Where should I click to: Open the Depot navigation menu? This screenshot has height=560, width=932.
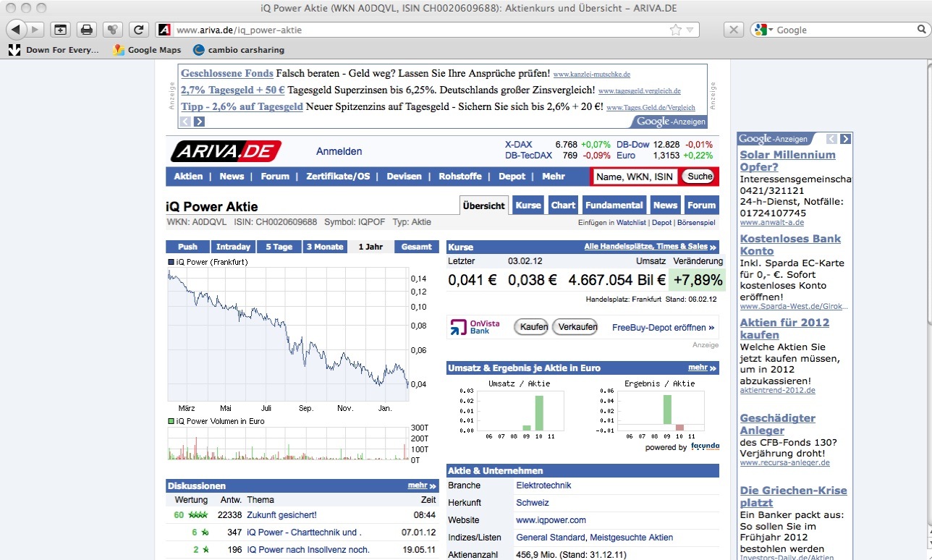click(512, 177)
